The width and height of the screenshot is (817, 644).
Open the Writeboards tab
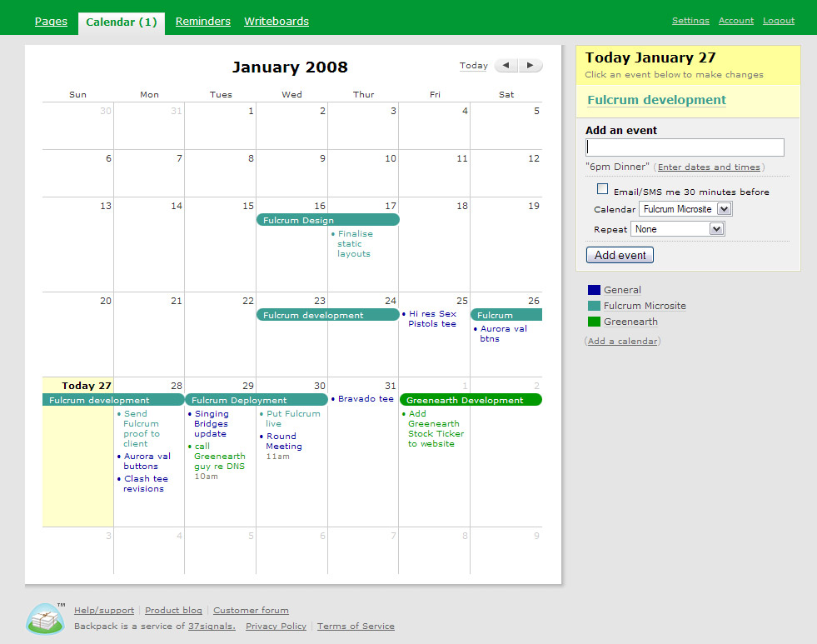pos(276,22)
